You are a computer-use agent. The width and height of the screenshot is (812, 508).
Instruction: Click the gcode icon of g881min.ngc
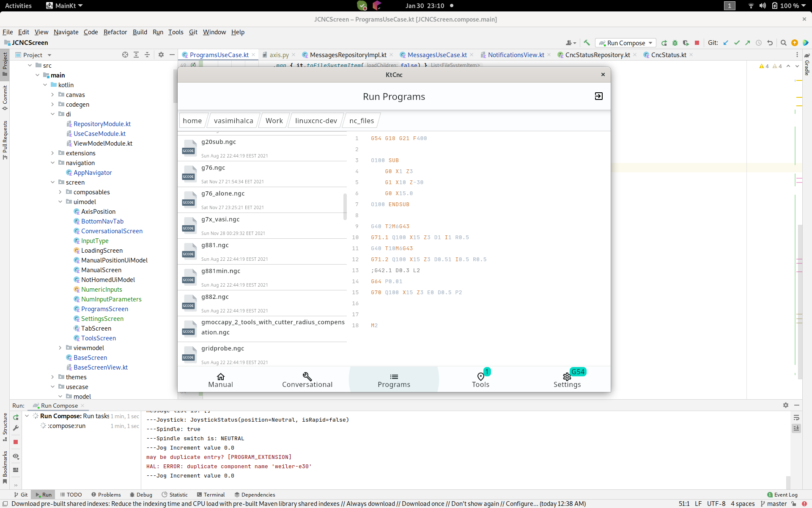[x=189, y=277]
